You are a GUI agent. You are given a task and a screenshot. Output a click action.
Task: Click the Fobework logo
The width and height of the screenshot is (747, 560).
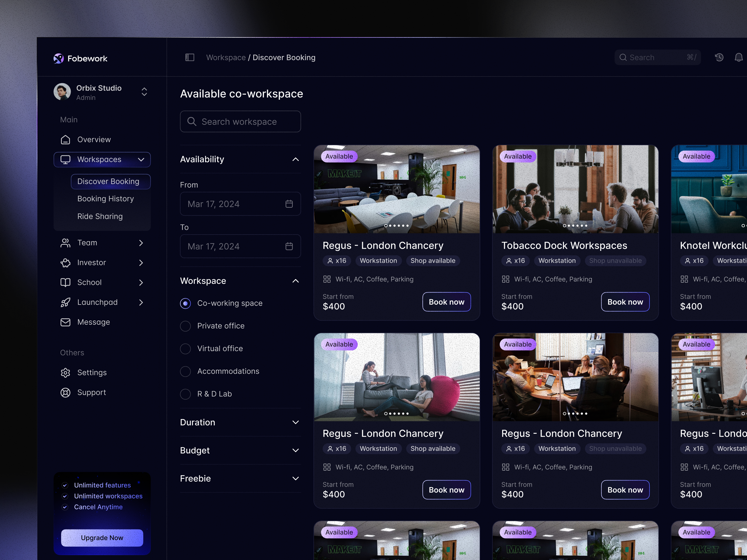pos(80,58)
